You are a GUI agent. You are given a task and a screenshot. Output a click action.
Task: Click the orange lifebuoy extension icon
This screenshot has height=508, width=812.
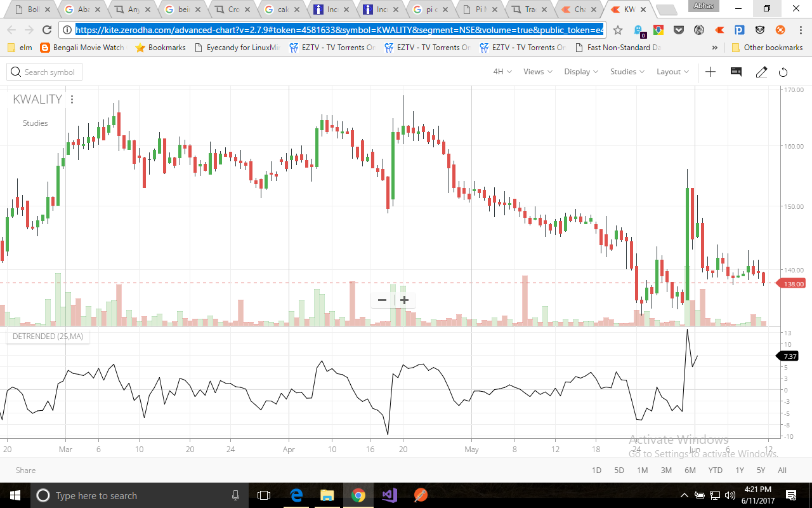tap(780, 30)
